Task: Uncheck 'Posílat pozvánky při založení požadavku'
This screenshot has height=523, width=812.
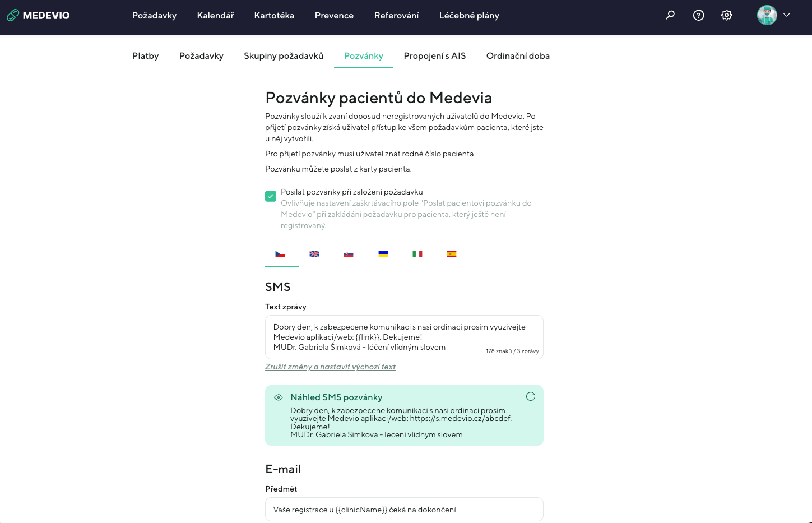Action: tap(271, 196)
